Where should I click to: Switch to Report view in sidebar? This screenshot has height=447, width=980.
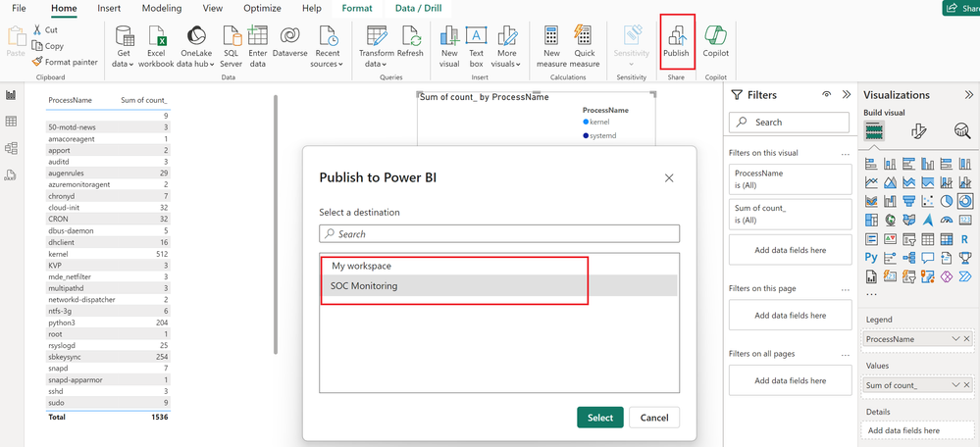(11, 95)
